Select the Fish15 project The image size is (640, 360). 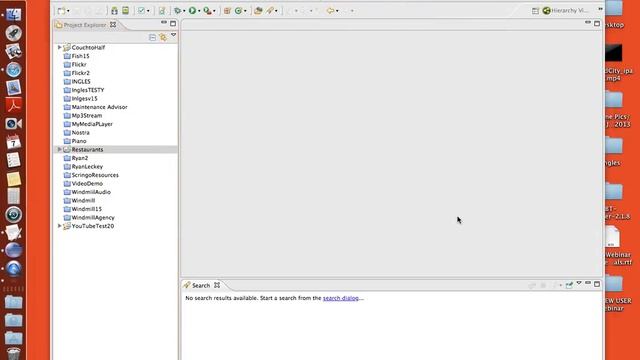[x=76, y=56]
